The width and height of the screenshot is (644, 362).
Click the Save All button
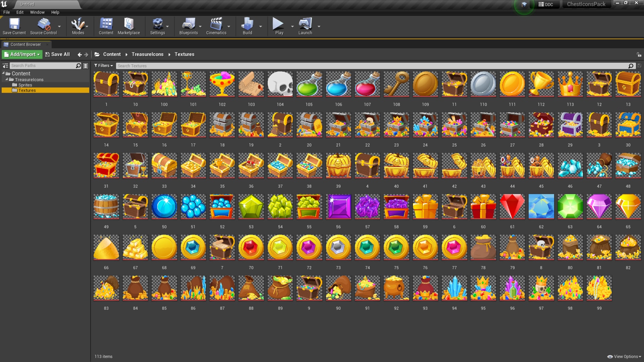(57, 54)
